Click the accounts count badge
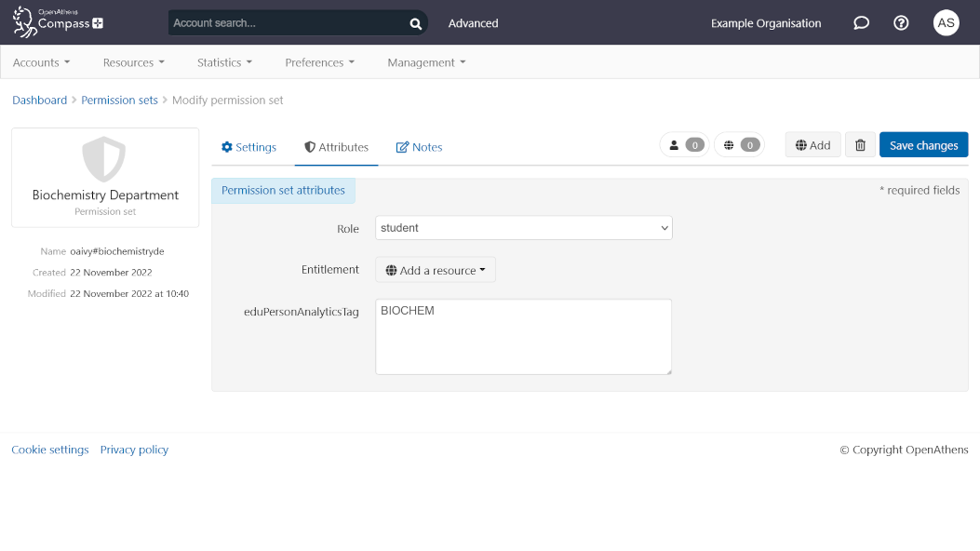Image resolution: width=980 pixels, height=551 pixels. [x=685, y=145]
